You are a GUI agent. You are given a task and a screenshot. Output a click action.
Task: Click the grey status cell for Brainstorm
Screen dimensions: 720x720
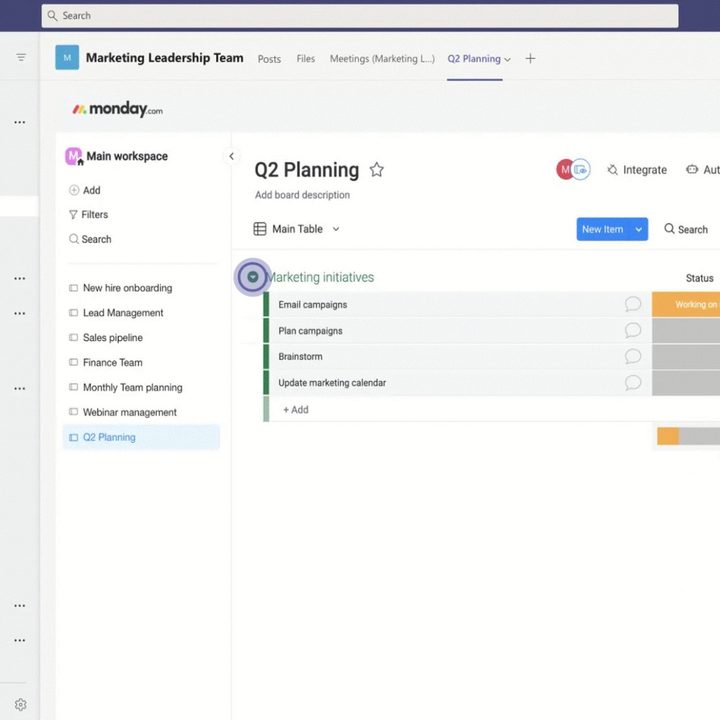686,356
